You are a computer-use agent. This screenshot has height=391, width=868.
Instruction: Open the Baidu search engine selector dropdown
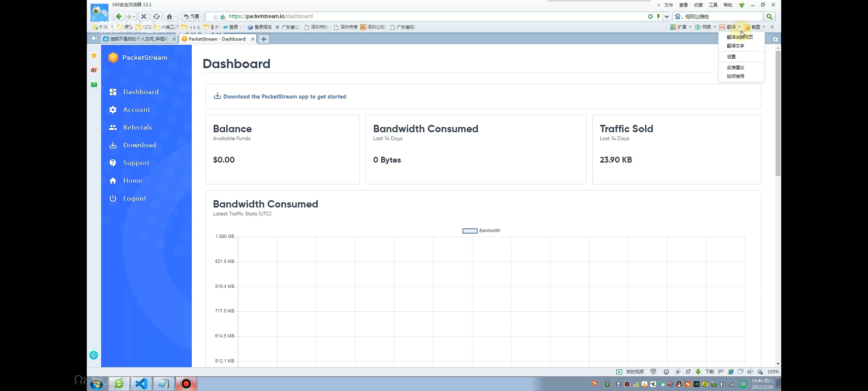tap(679, 17)
